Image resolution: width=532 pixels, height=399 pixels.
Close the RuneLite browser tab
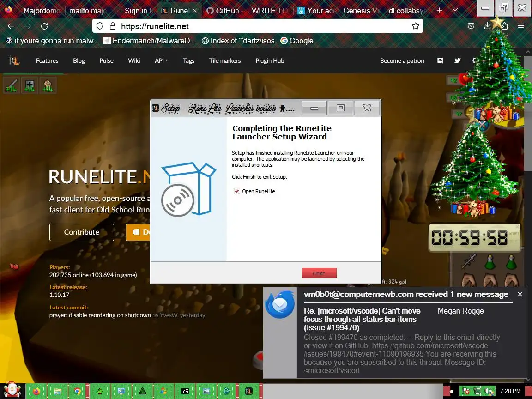195,11
